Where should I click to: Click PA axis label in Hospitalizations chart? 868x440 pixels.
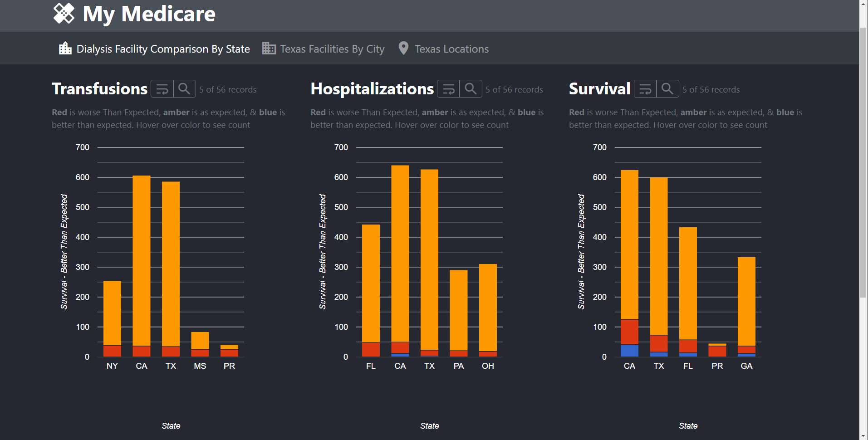point(459,366)
